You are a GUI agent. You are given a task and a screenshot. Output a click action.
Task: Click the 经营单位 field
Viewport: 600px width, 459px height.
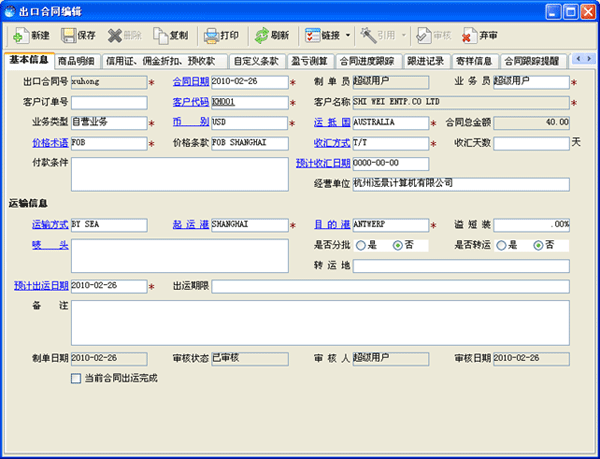point(461,184)
